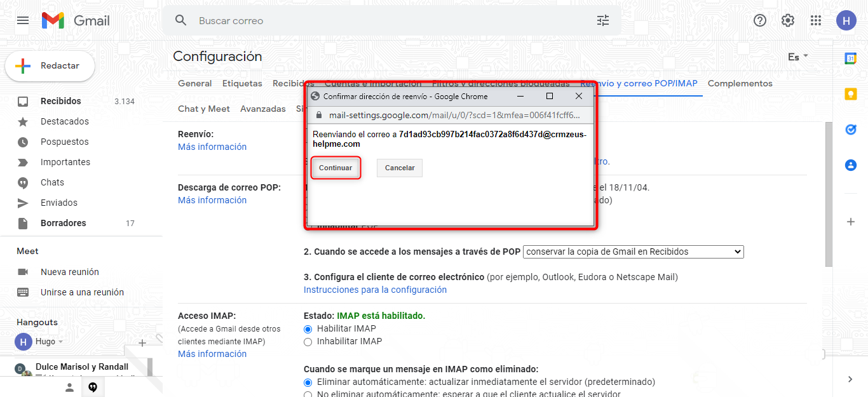Select the Habilitar IMAP radio button
This screenshot has height=397, width=868.
pyautogui.click(x=308, y=329)
